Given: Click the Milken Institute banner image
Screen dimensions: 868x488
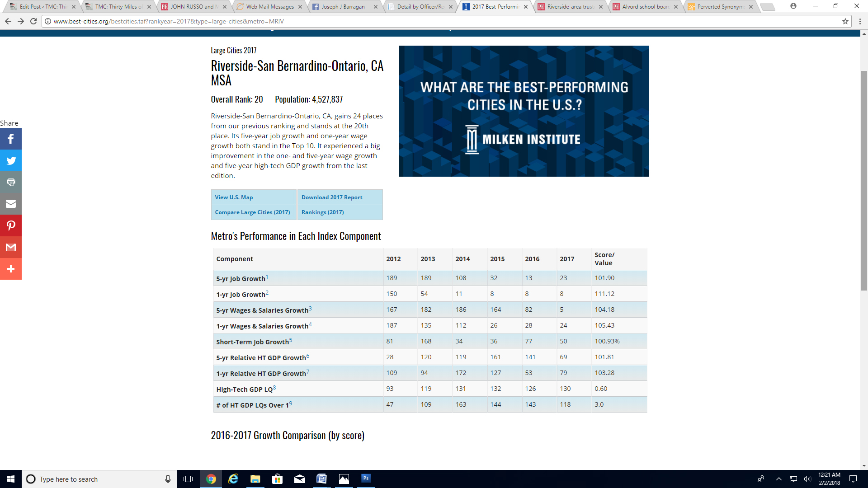Looking at the screenshot, I should (524, 111).
